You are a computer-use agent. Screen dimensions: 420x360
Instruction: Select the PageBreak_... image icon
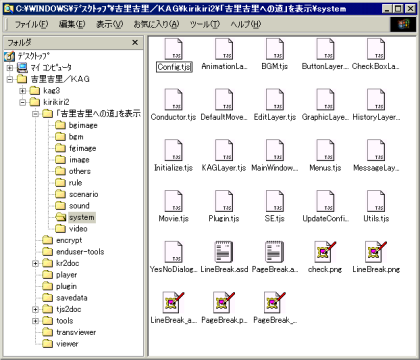[x=275, y=303]
